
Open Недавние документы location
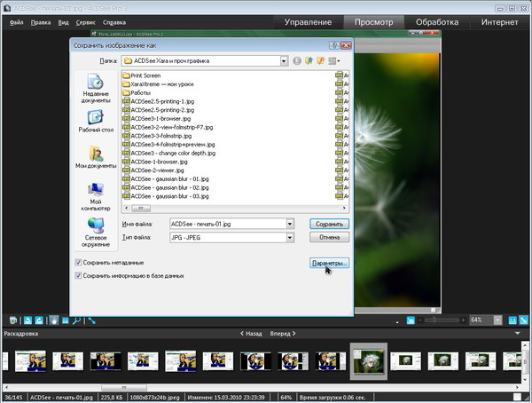tap(96, 89)
